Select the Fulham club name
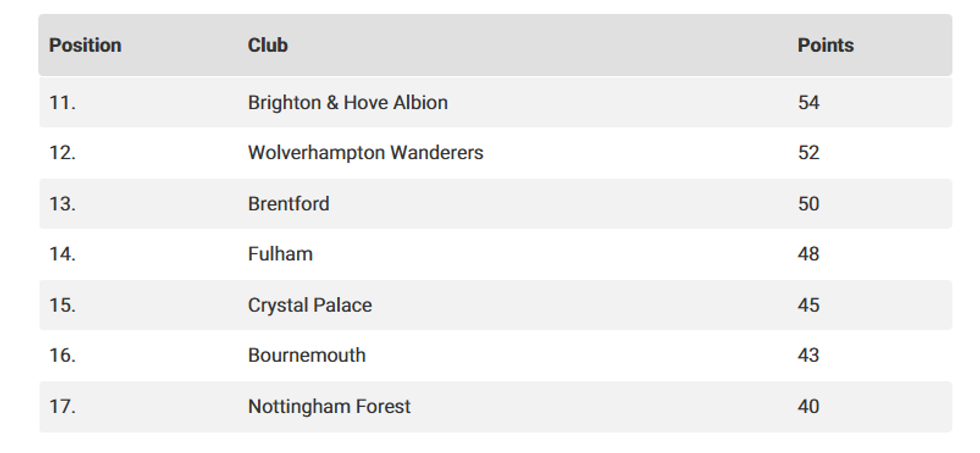The height and width of the screenshot is (453, 980). 280,254
